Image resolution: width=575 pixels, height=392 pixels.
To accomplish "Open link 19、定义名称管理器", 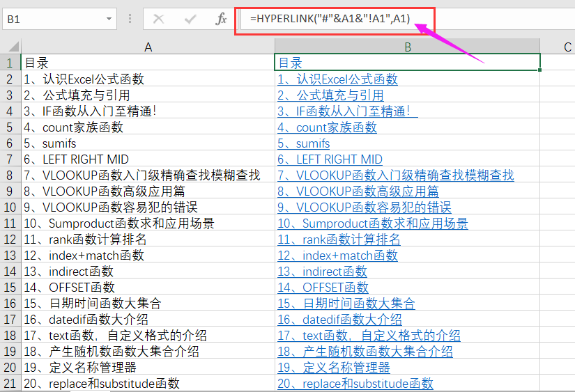I will [x=334, y=367].
